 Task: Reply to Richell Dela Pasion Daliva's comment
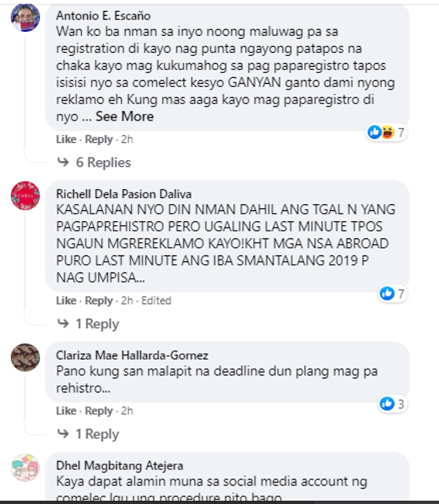(99, 301)
